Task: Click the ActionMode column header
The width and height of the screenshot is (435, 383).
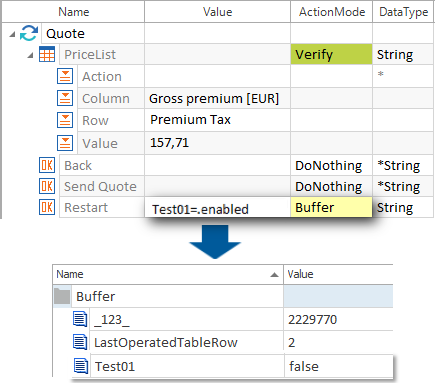Action: (x=332, y=12)
